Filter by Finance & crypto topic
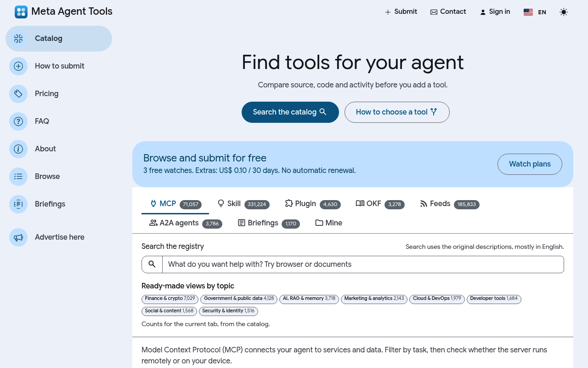 (170, 299)
